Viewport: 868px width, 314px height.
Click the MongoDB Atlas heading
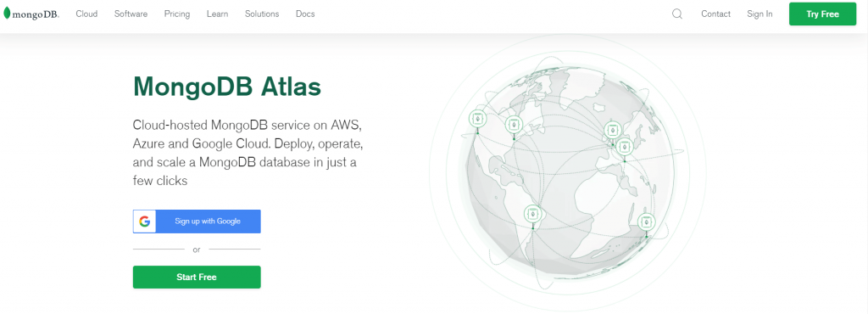227,87
